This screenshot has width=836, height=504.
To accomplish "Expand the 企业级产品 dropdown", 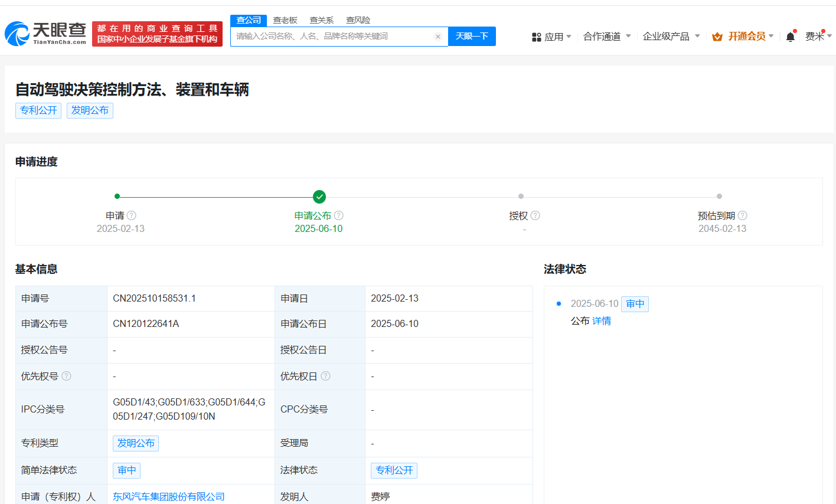I will coord(697,37).
